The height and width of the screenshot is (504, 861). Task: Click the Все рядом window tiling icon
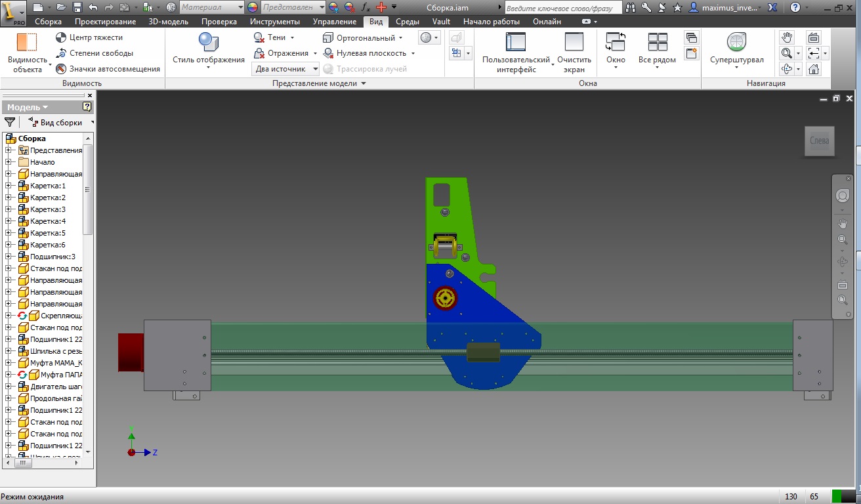[x=657, y=42]
